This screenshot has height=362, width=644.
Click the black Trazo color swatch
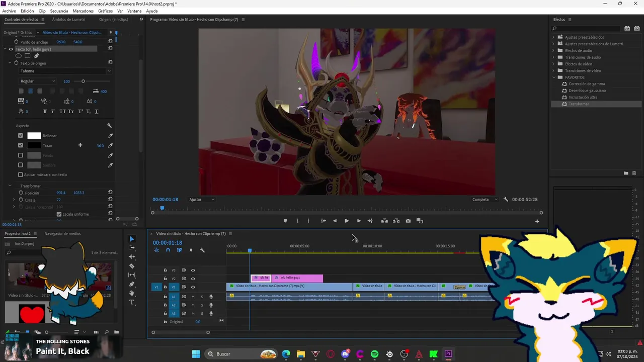click(34, 145)
